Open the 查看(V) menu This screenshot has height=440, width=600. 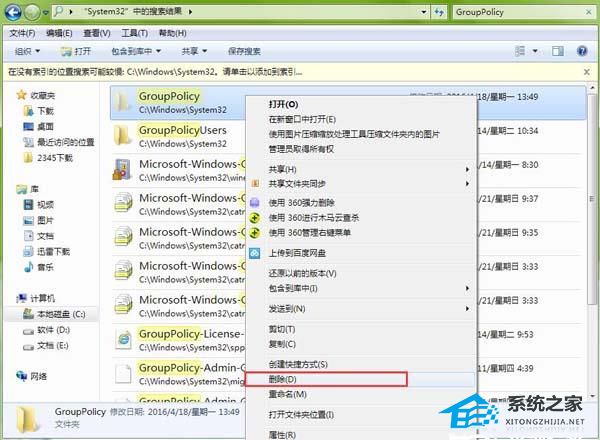tap(97, 33)
